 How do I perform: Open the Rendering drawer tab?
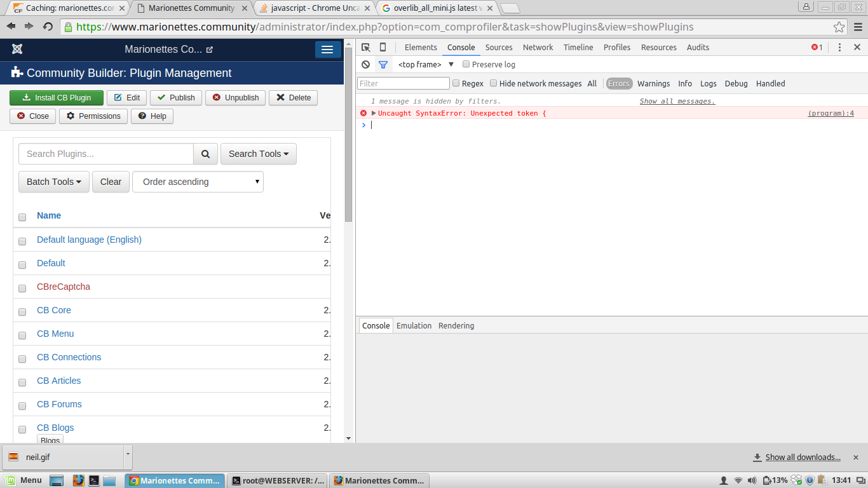(456, 325)
